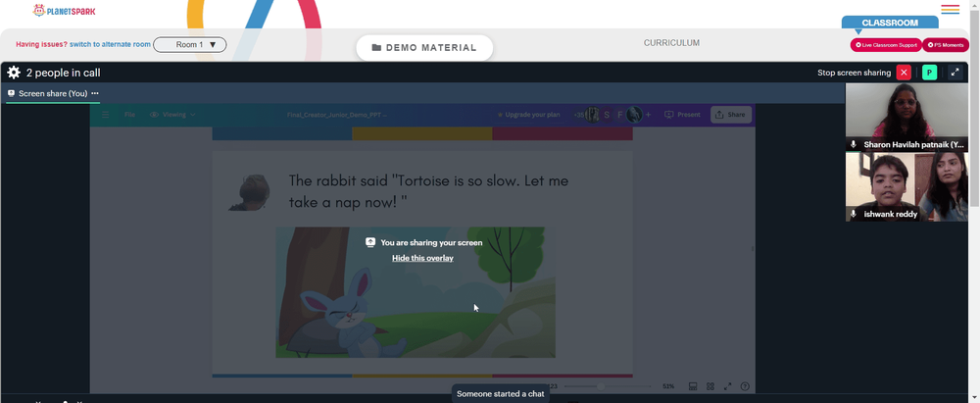The image size is (980, 403).
Task: Click Sharon Havilah patnaik's microphone icon
Action: click(854, 144)
